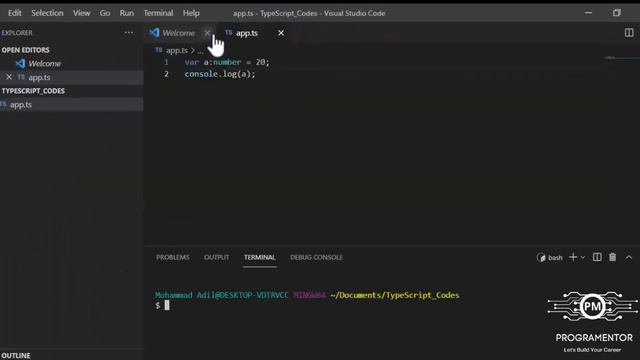Split the editor to the right
The height and width of the screenshot is (360, 640).
(629, 33)
